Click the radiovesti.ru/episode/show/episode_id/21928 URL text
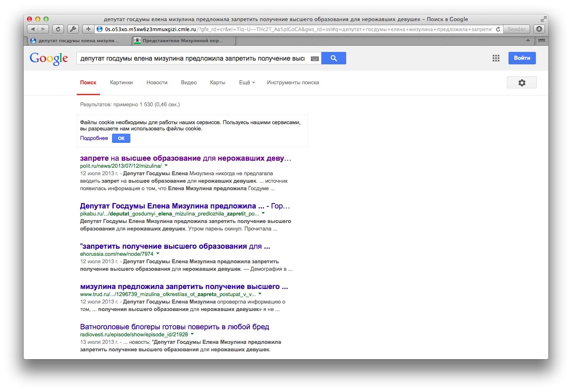Image resolution: width=572 pixels, height=392 pixels. pos(134,335)
